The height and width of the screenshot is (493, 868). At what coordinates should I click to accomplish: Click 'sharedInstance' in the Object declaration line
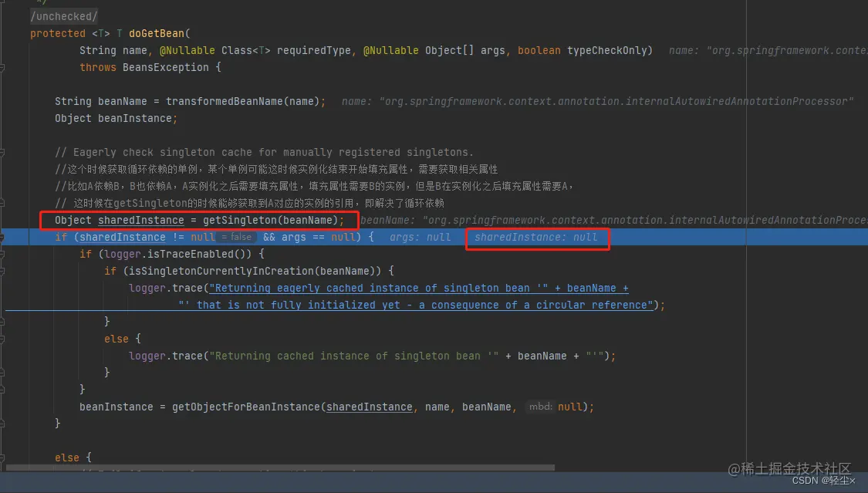140,220
